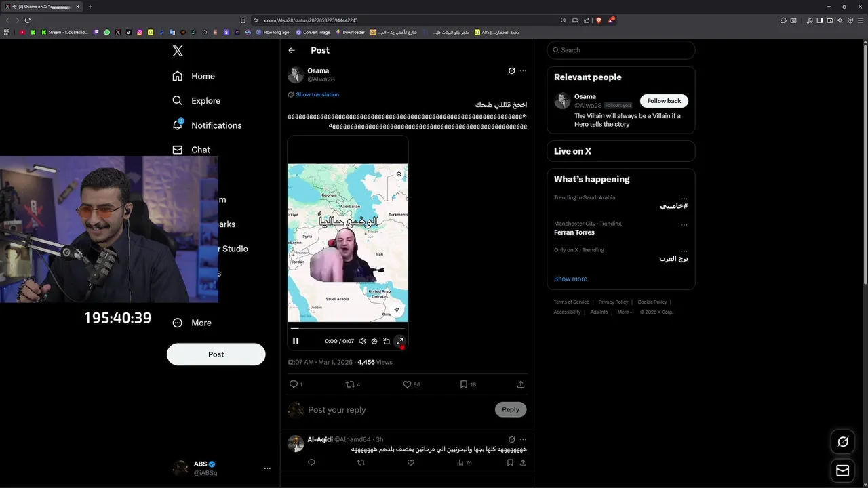Open Osama in Relevant people

click(585, 96)
